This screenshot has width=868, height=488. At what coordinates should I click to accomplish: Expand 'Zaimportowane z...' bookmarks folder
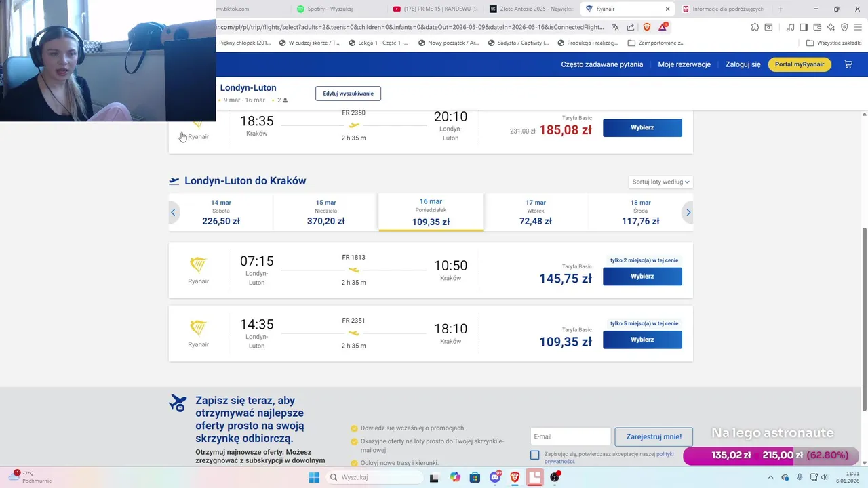[656, 43]
